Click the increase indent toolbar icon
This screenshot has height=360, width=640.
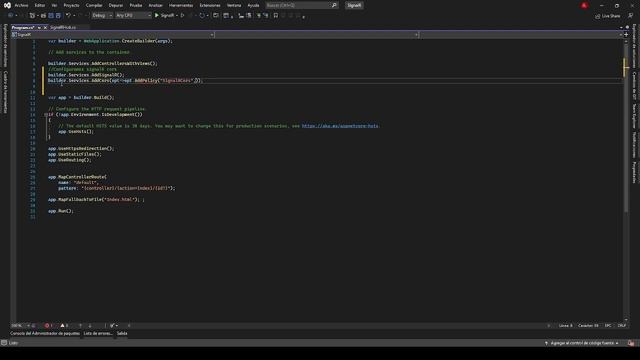click(249, 16)
